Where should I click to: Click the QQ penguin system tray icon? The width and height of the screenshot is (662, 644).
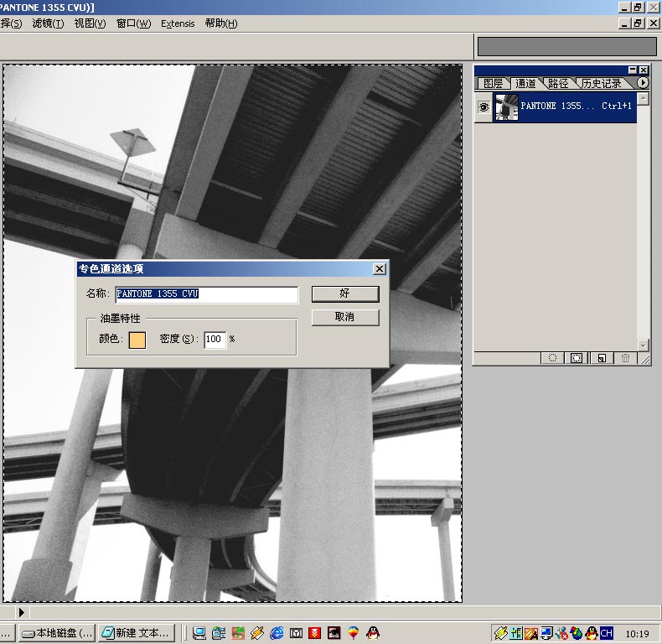pyautogui.click(x=592, y=633)
